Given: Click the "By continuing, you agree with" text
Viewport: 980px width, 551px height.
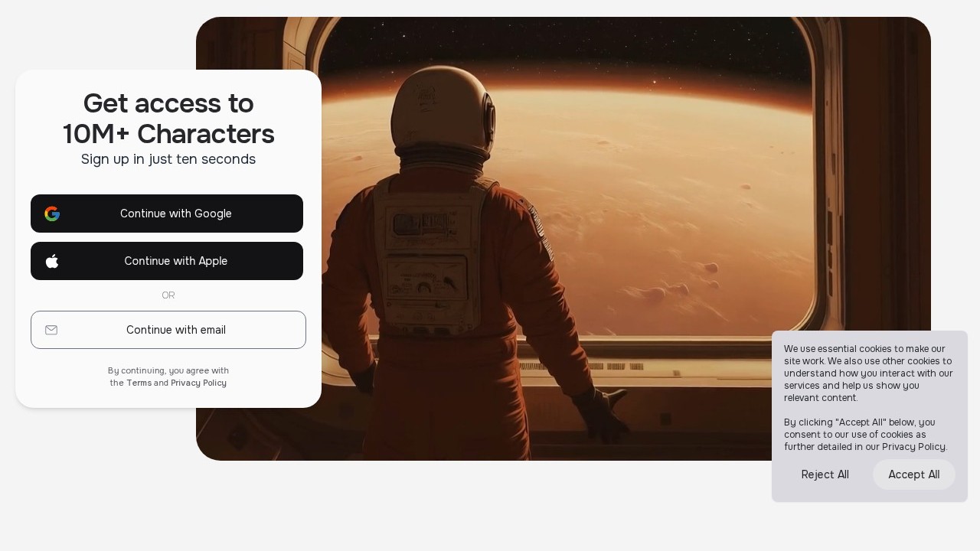Looking at the screenshot, I should [x=168, y=370].
